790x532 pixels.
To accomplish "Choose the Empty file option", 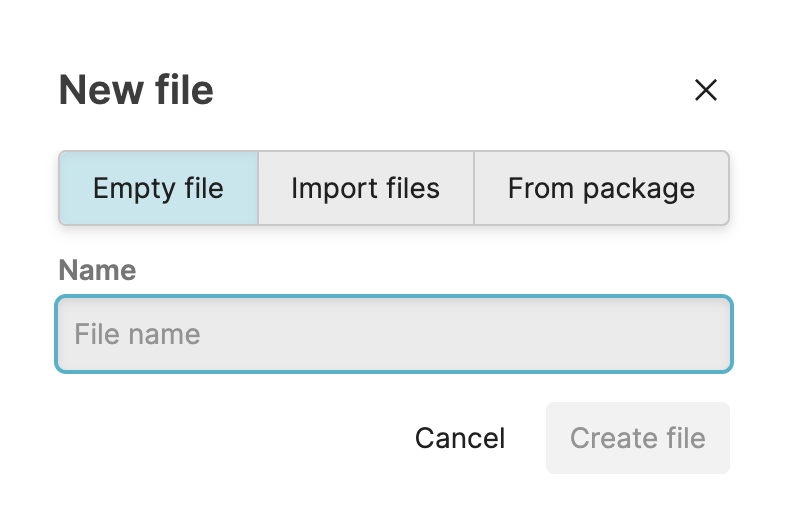I will point(159,188).
